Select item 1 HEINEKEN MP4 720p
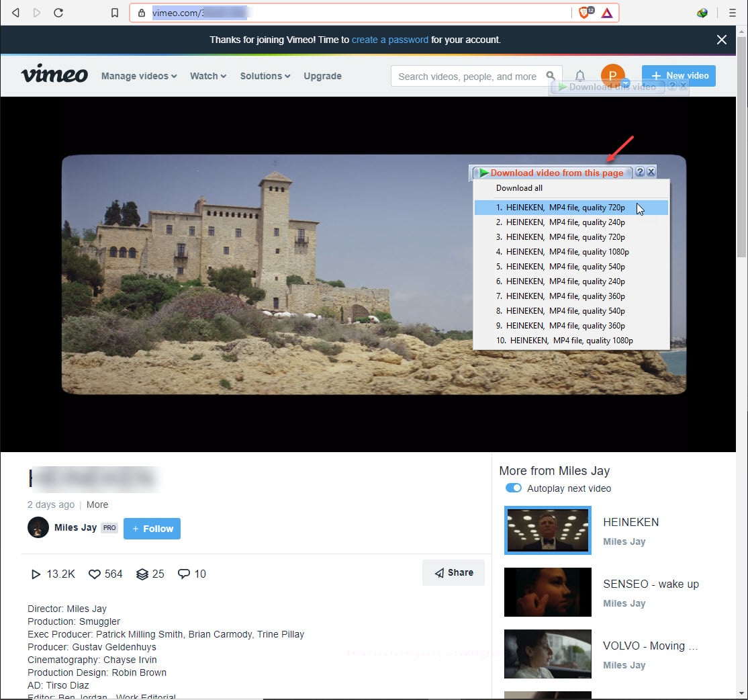This screenshot has height=700, width=748. 571,208
